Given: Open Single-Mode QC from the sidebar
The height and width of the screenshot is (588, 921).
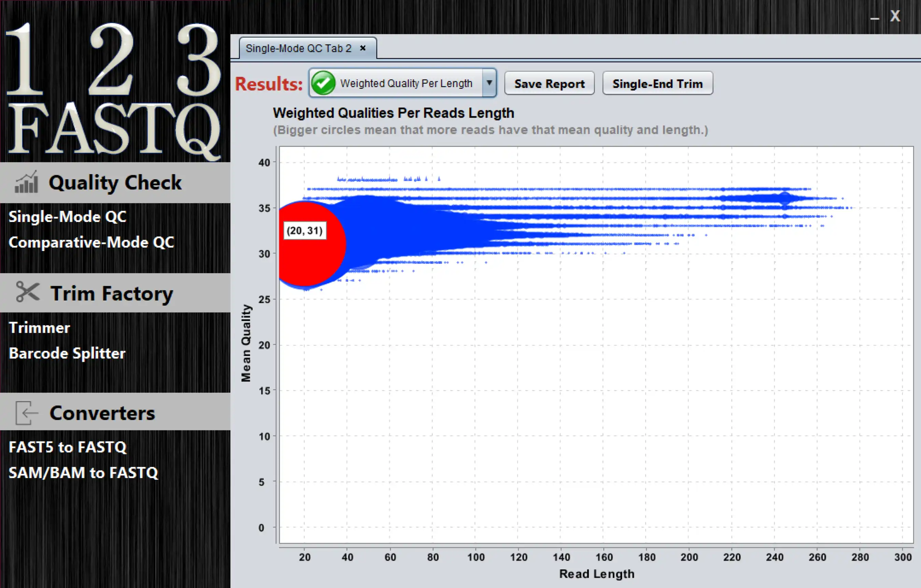Looking at the screenshot, I should [x=67, y=216].
